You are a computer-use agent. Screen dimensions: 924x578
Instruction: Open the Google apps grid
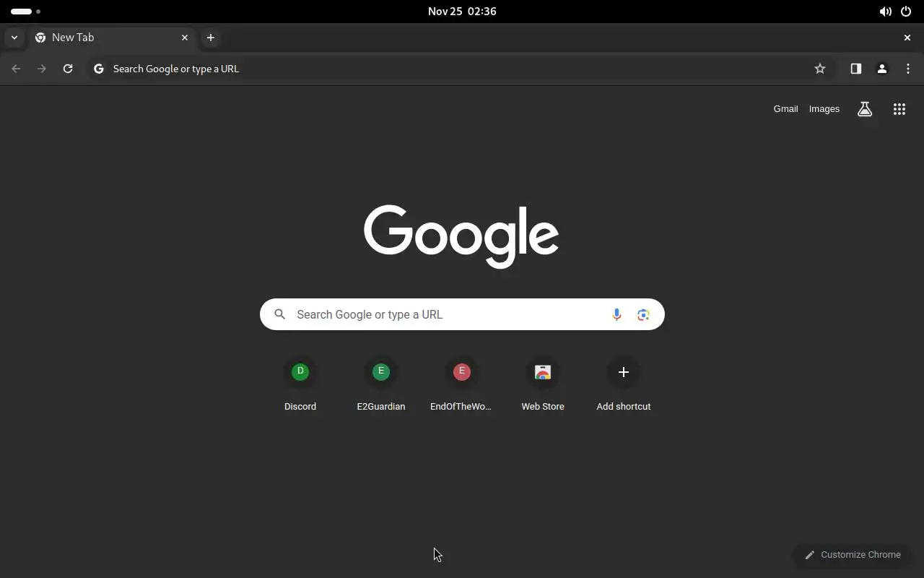[899, 109]
